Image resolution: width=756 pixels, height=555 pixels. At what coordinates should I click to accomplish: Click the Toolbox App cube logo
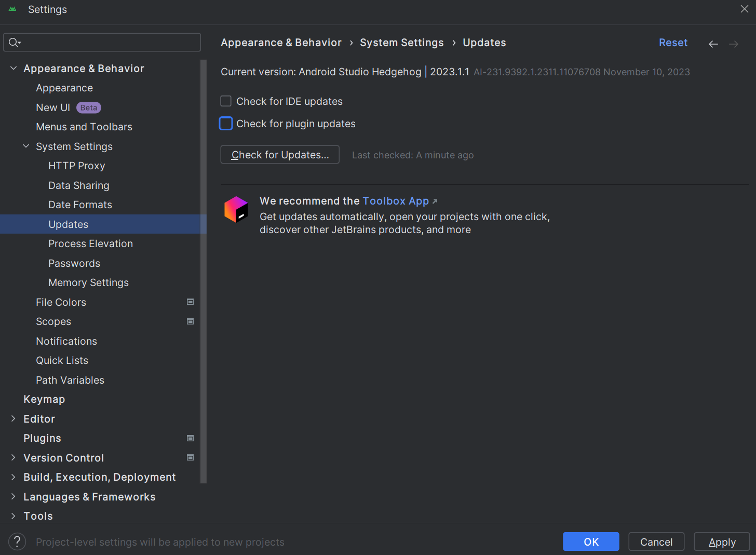point(236,209)
